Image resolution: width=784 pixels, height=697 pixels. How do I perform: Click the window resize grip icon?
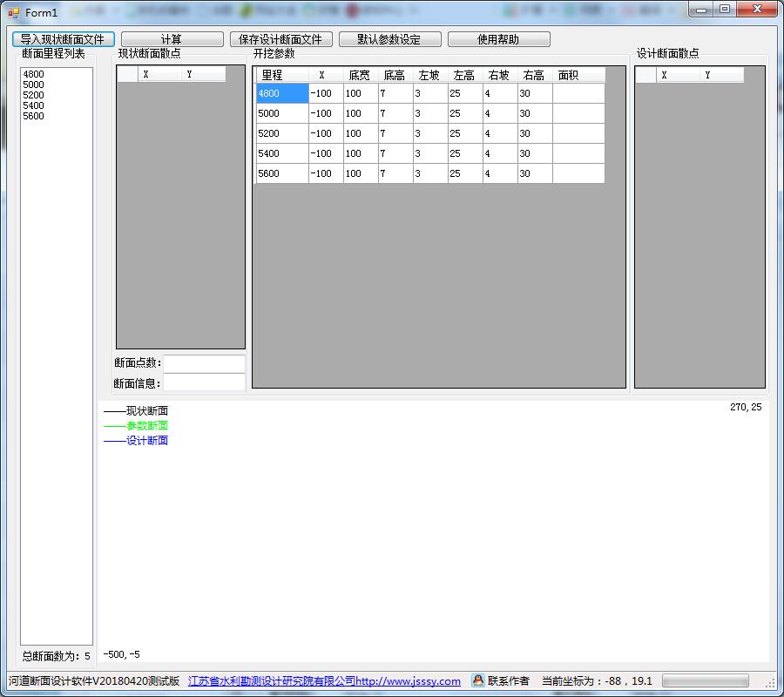tap(771, 682)
